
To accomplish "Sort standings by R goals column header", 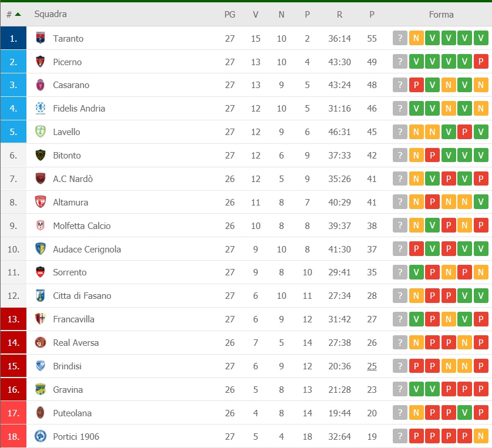I will coord(339,15).
